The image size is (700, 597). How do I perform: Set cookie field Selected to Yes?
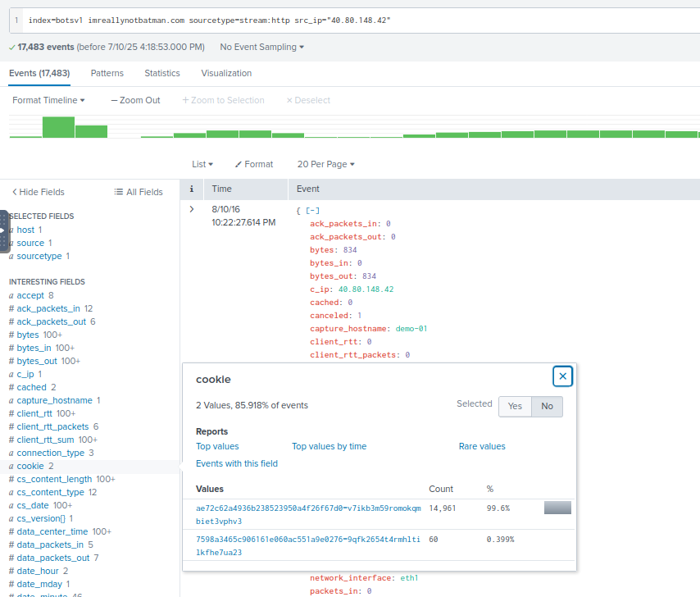515,406
